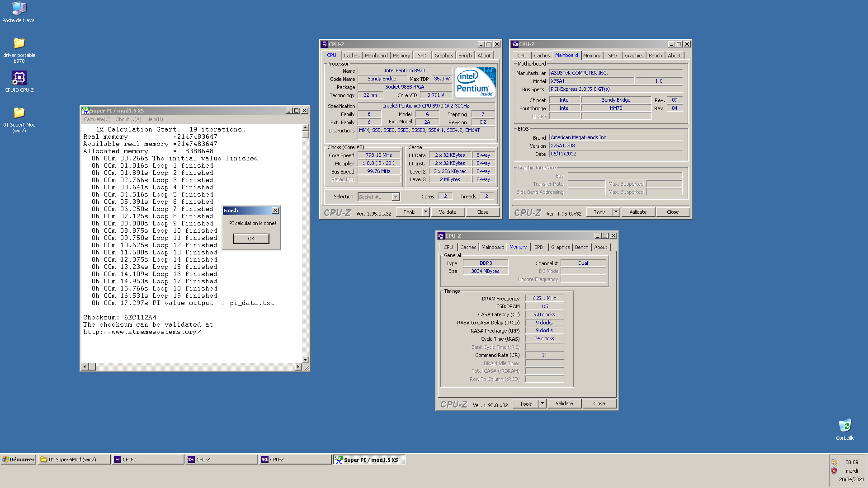The height and width of the screenshot is (488, 868).
Task: Open Poste de travail desktop icon
Action: coord(19,12)
